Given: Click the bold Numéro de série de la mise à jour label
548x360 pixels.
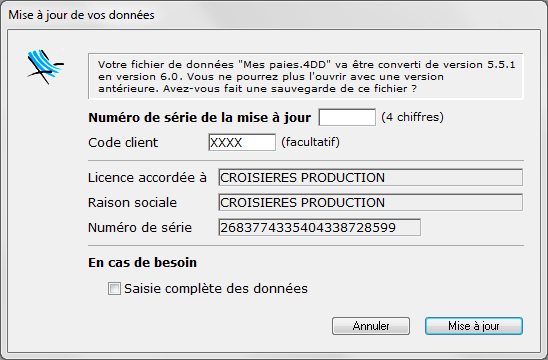Looking at the screenshot, I should pyautogui.click(x=200, y=117).
